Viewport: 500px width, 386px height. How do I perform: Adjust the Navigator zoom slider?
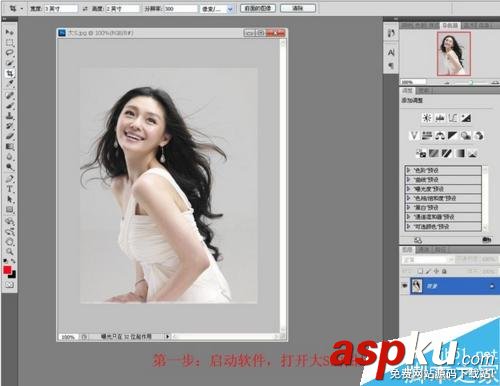pos(471,82)
